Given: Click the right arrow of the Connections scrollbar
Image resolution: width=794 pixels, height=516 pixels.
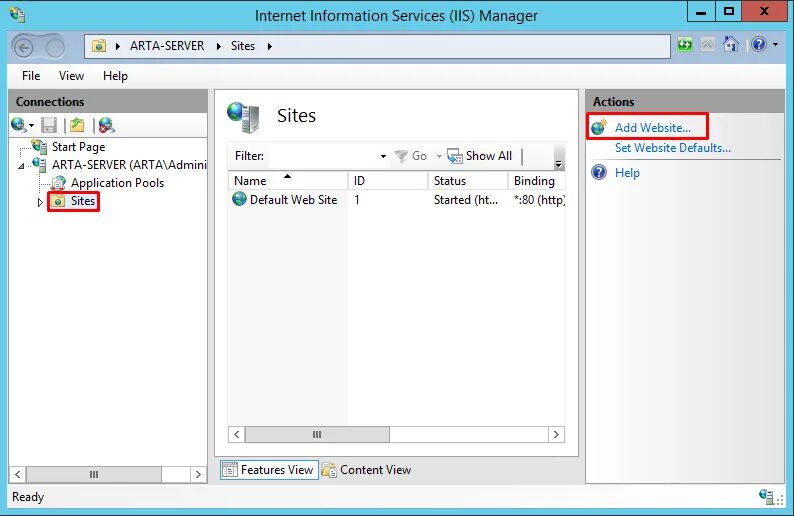Looking at the screenshot, I should [198, 474].
